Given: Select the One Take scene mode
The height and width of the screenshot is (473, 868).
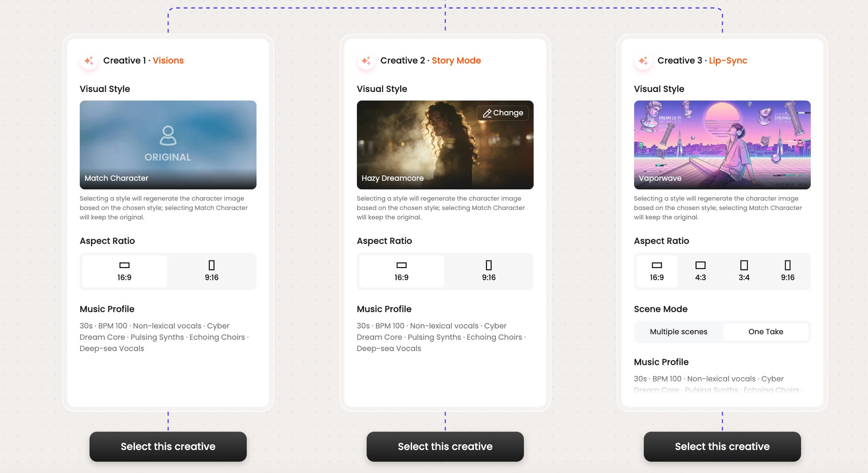Looking at the screenshot, I should click(766, 332).
